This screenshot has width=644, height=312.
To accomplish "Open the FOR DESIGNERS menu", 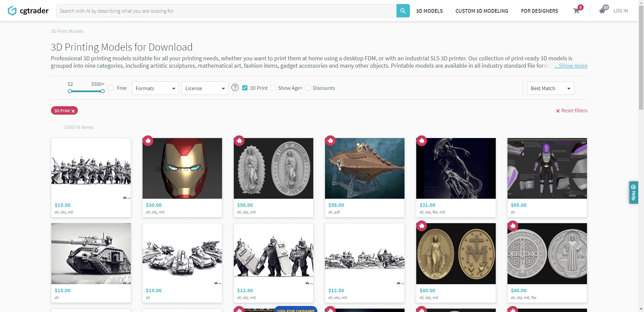I will tap(539, 11).
